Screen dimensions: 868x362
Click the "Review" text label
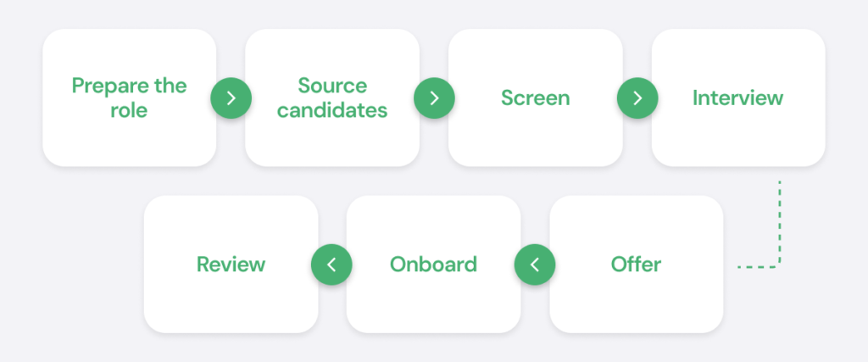tap(231, 264)
